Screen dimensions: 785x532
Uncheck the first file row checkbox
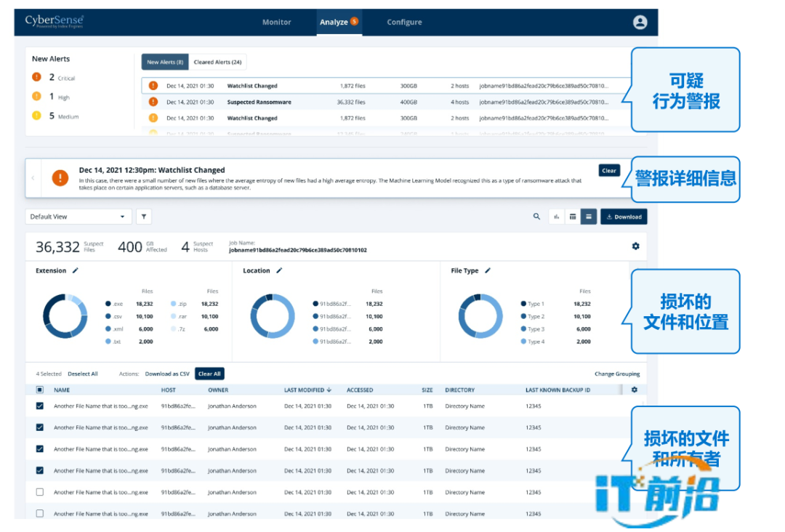pos(40,406)
